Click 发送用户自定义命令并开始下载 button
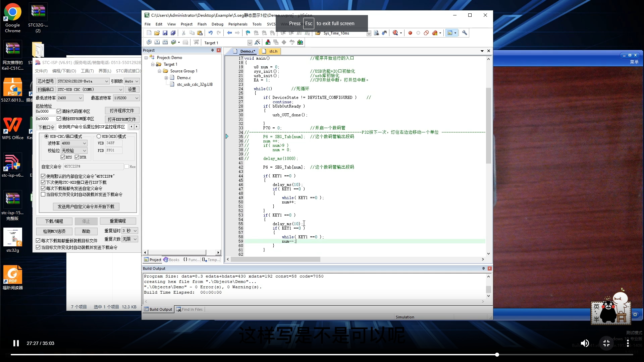Screen dimensions: 644x362 click(x=86, y=206)
